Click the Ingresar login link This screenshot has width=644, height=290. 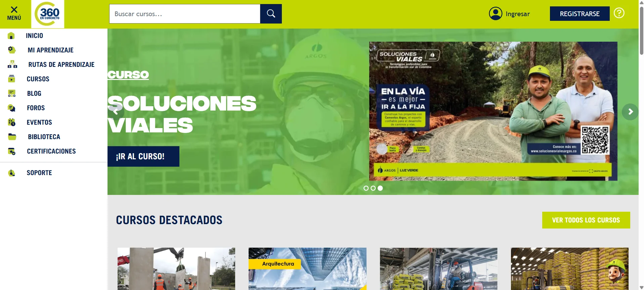517,14
